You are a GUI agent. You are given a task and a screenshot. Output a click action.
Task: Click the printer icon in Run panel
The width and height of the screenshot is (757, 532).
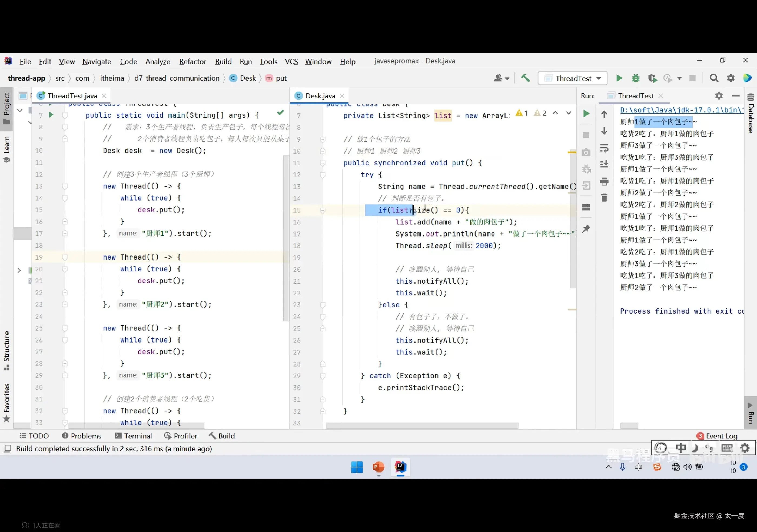pyautogui.click(x=604, y=181)
